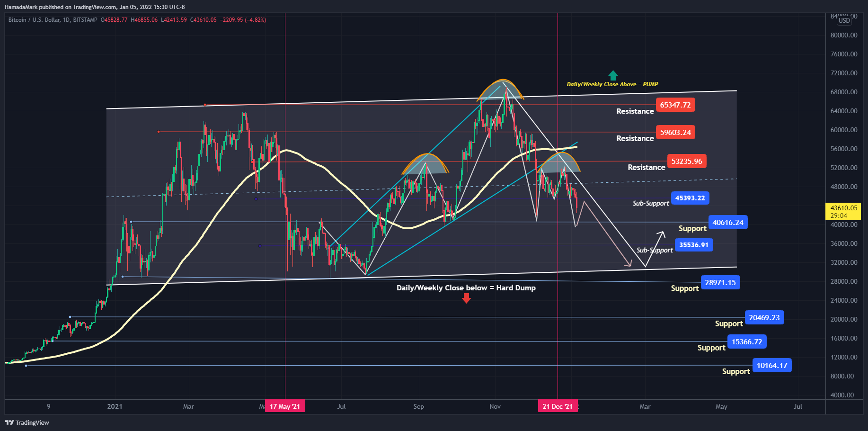The image size is (868, 431).
Task: Click the green up arrow above PUMP text
Action: [613, 75]
